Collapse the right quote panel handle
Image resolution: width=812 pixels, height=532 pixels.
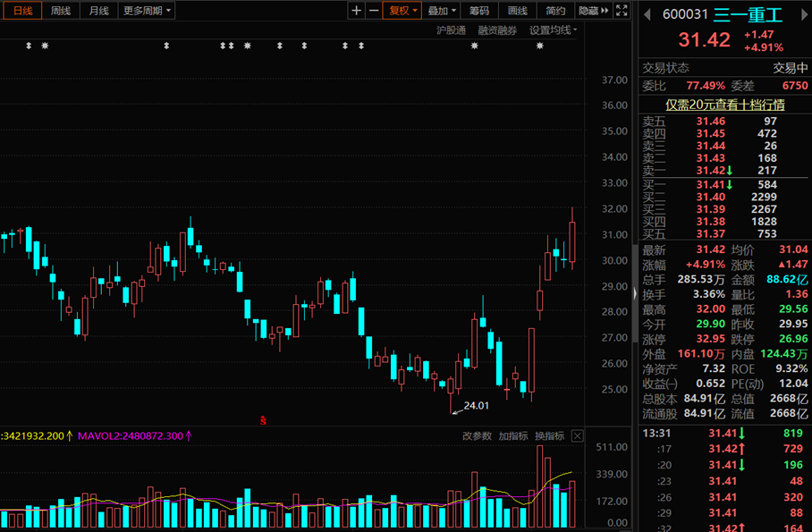636,293
